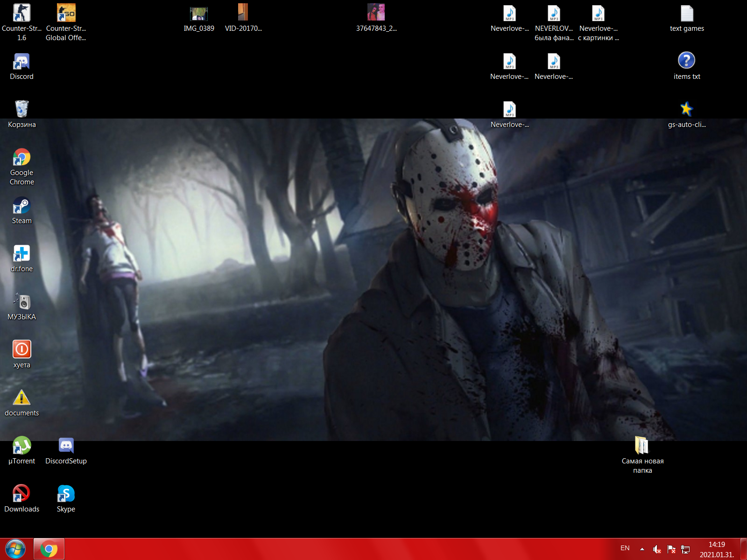Open the taskbar clock showing 14:19
Screen dimensions: 747x560
717,549
